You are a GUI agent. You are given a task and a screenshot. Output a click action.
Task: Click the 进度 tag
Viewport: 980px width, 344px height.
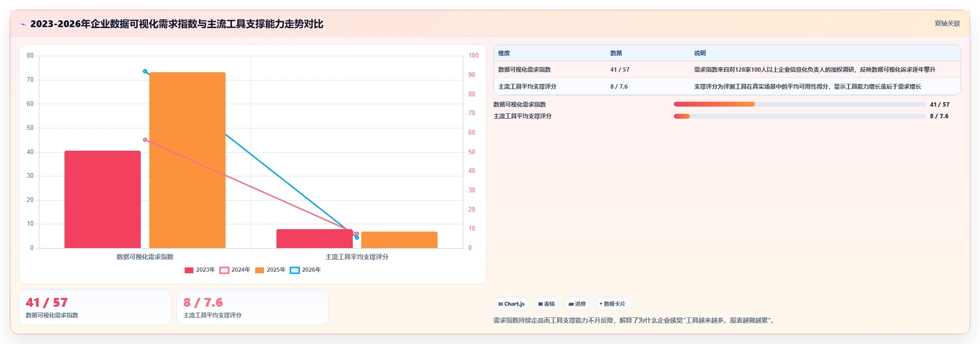[577, 304]
